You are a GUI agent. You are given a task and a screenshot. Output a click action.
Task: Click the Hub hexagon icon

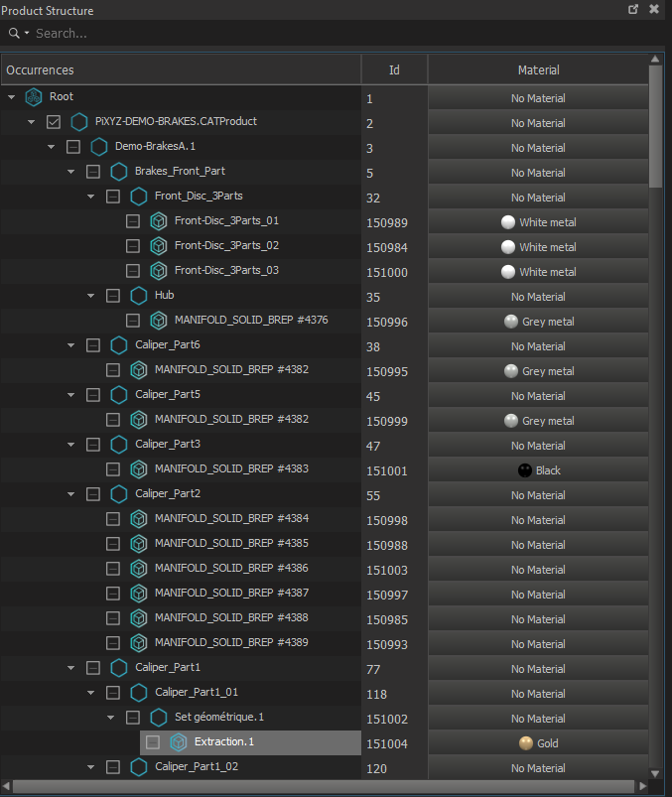[138, 296]
